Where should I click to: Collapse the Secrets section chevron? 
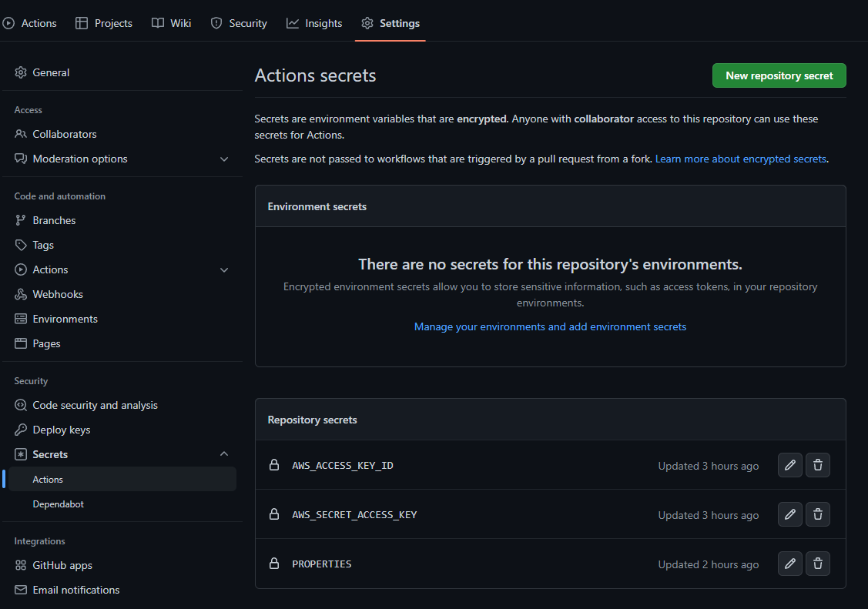point(224,454)
